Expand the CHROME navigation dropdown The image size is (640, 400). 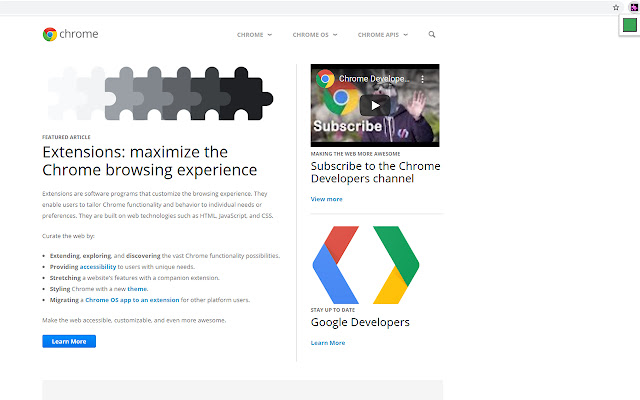click(254, 35)
